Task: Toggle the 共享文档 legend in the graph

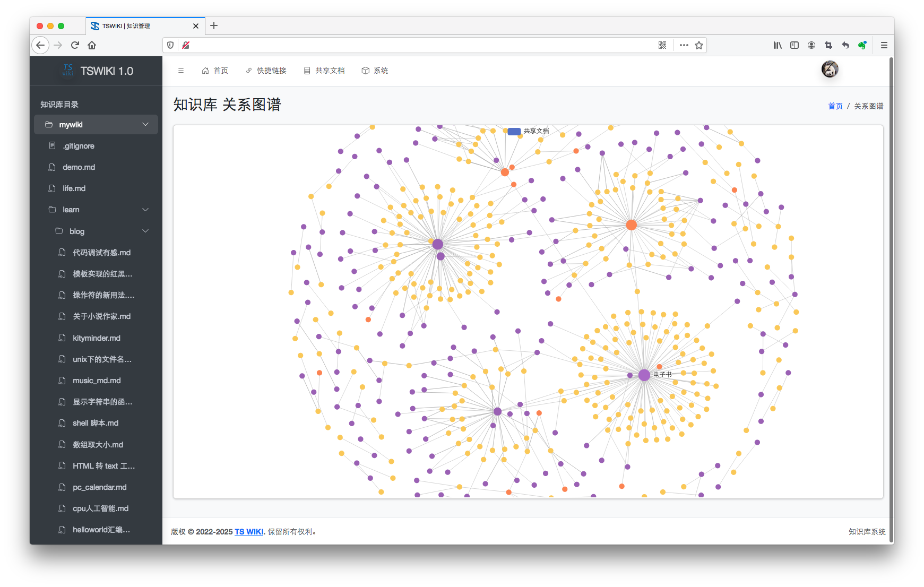Action: coord(536,131)
